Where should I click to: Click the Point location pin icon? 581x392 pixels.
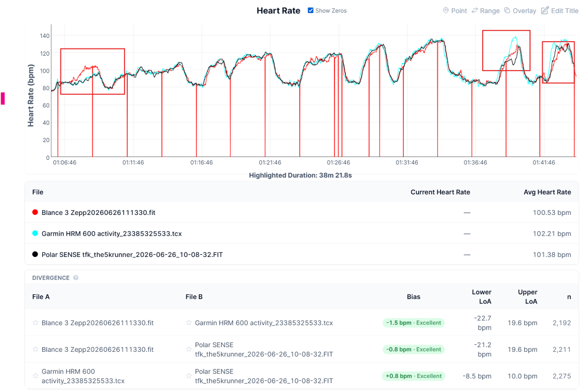click(x=445, y=11)
